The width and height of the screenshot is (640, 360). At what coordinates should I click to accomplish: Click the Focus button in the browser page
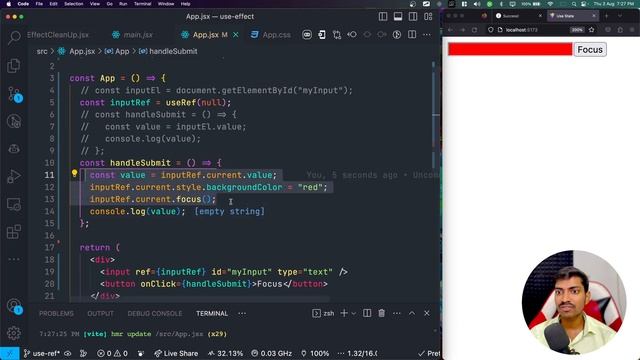point(590,49)
